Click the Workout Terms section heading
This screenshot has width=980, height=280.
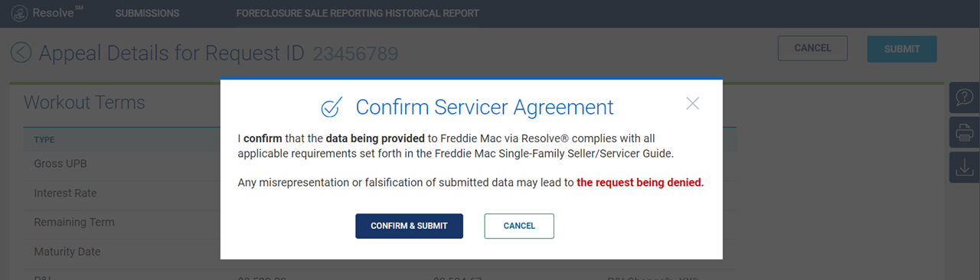(x=84, y=103)
